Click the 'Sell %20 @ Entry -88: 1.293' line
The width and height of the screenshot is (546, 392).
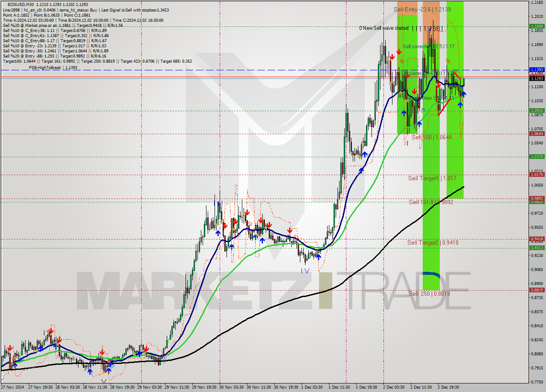click(55, 56)
